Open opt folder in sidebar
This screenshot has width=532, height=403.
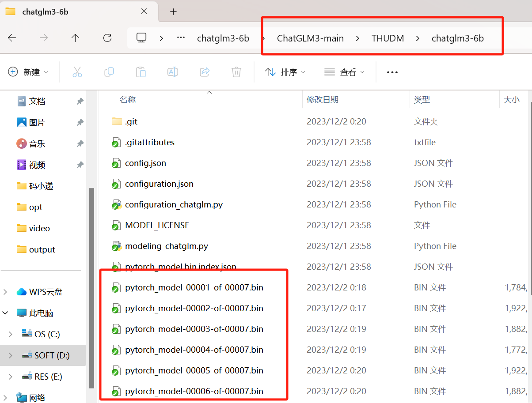pos(36,207)
